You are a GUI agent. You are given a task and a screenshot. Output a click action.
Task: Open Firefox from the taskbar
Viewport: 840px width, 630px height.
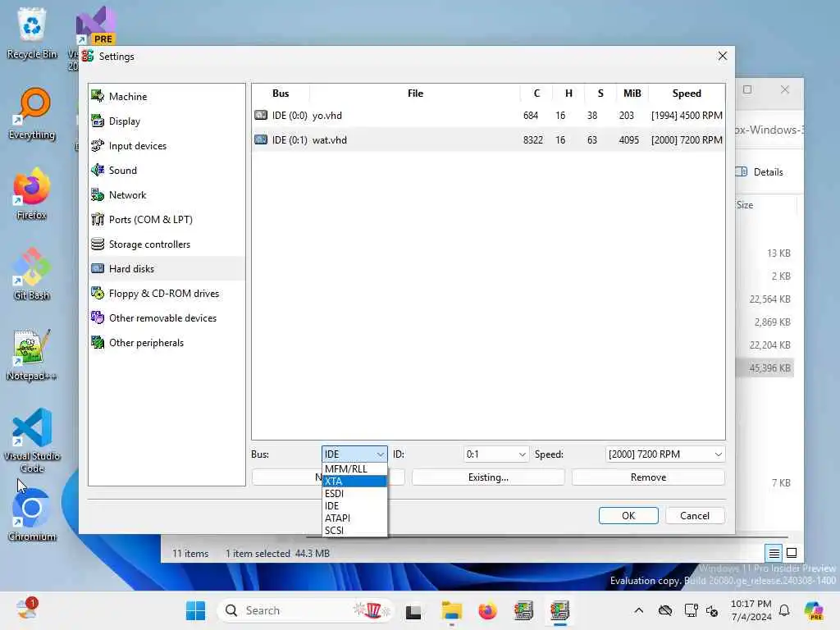[487, 610]
